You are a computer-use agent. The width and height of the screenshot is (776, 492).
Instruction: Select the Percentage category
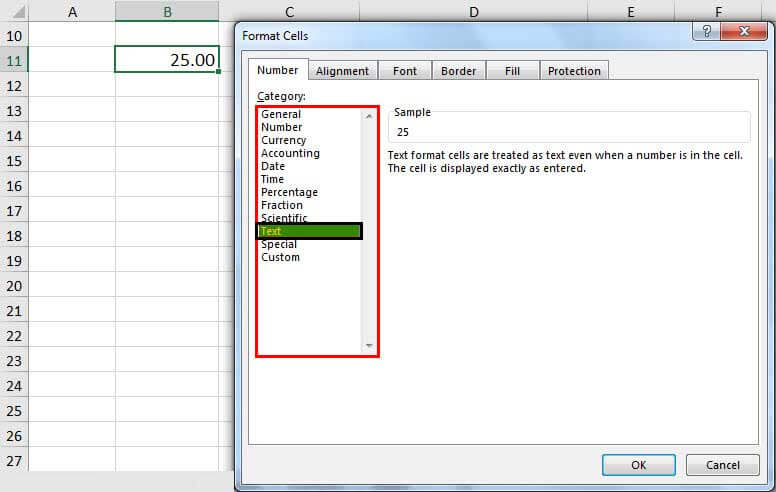pos(289,192)
